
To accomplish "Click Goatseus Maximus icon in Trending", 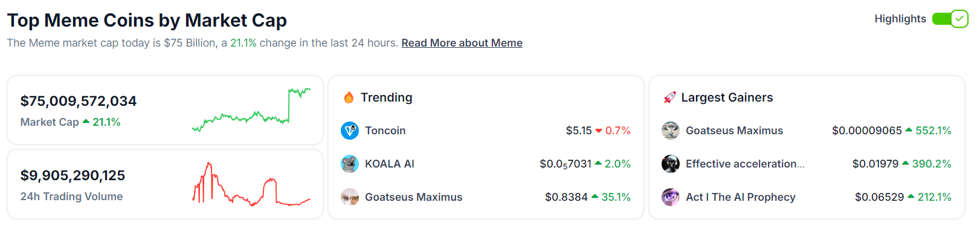I will point(350,197).
